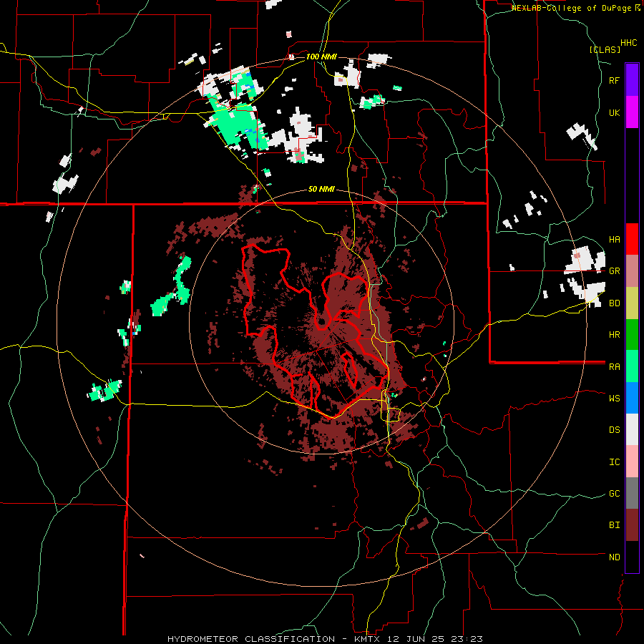
Task: Click the HR dark green legend swatch
Action: (x=632, y=334)
